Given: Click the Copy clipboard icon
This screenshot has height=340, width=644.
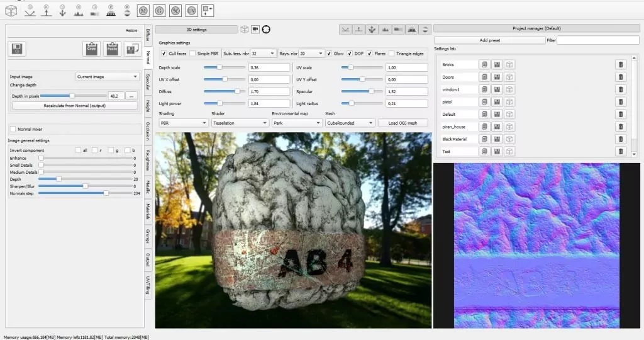Looking at the screenshot, I should 92,48.
